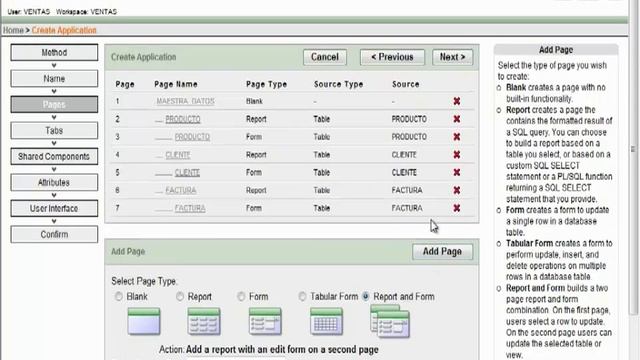
Task: Delete page 1 MAESTRA_DATOS with red X
Action: pos(457,101)
